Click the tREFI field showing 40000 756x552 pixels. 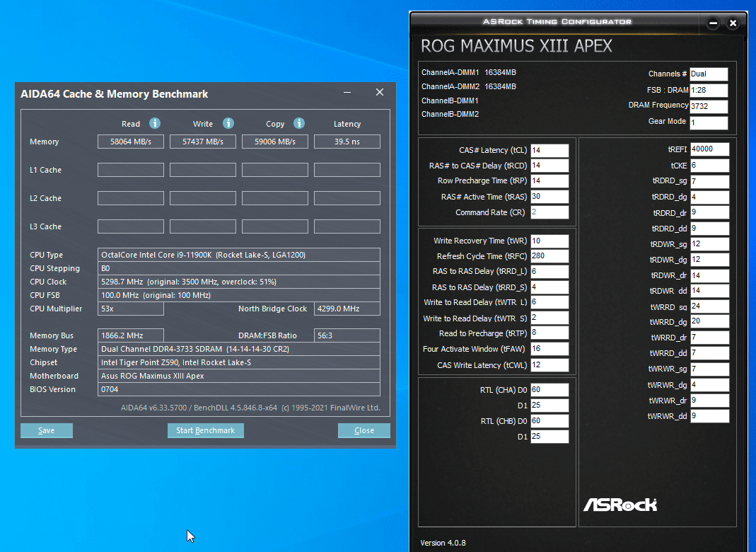[710, 149]
